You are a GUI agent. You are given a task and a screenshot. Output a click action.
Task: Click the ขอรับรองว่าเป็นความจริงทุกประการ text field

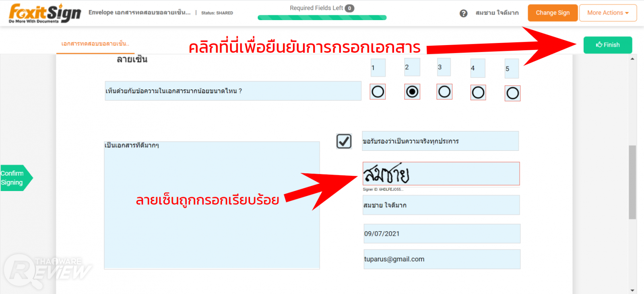click(440, 141)
